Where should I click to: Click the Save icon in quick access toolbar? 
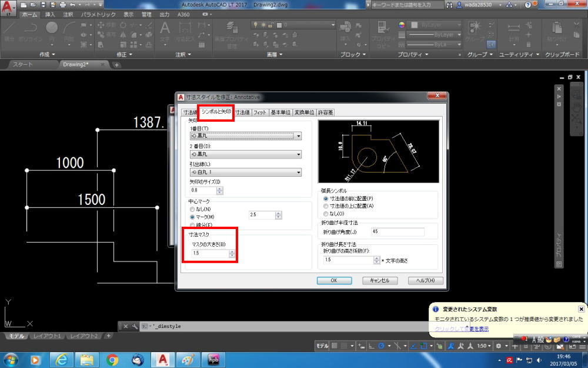tap(43, 5)
